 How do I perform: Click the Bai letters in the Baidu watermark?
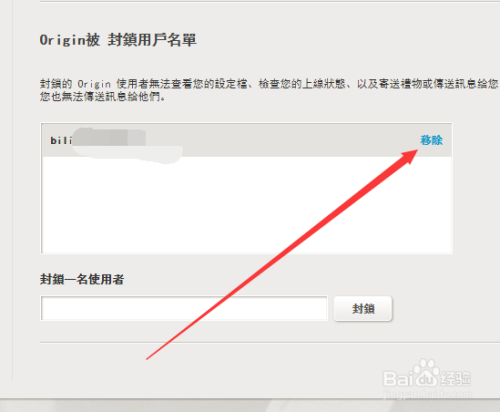pos(398,379)
